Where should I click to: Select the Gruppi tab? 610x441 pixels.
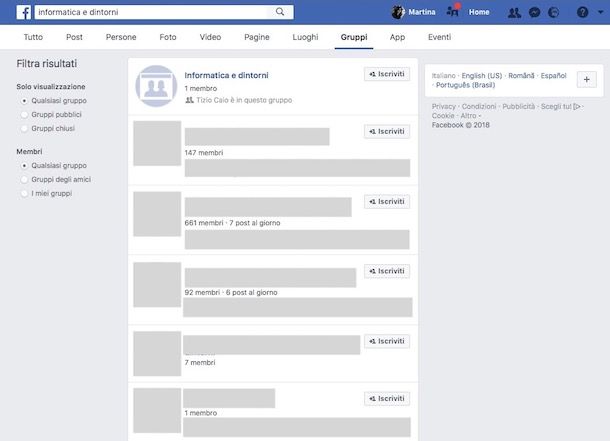coord(354,37)
